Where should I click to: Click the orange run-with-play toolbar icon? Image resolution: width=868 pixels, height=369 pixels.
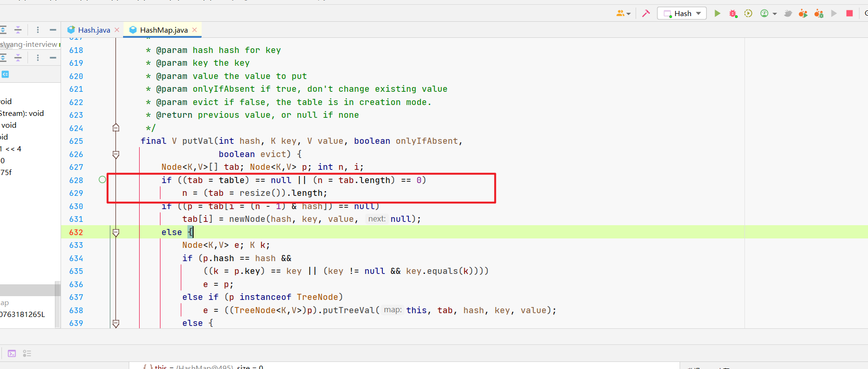click(x=803, y=13)
